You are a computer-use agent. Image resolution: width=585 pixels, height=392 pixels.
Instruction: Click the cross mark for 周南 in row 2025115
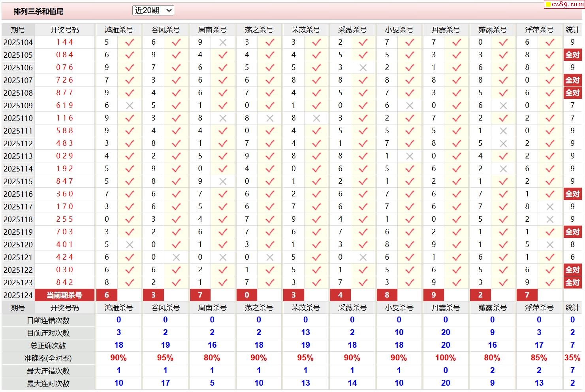pyautogui.click(x=223, y=181)
